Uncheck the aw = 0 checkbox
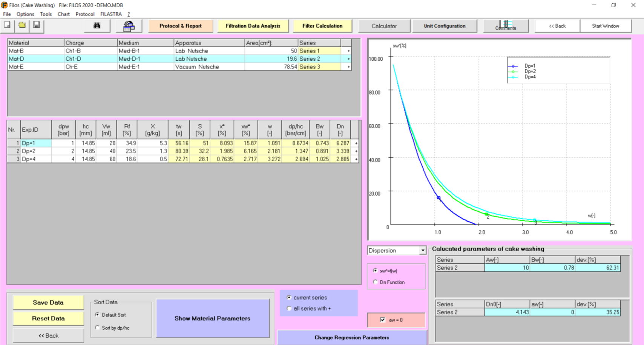 (x=383, y=320)
